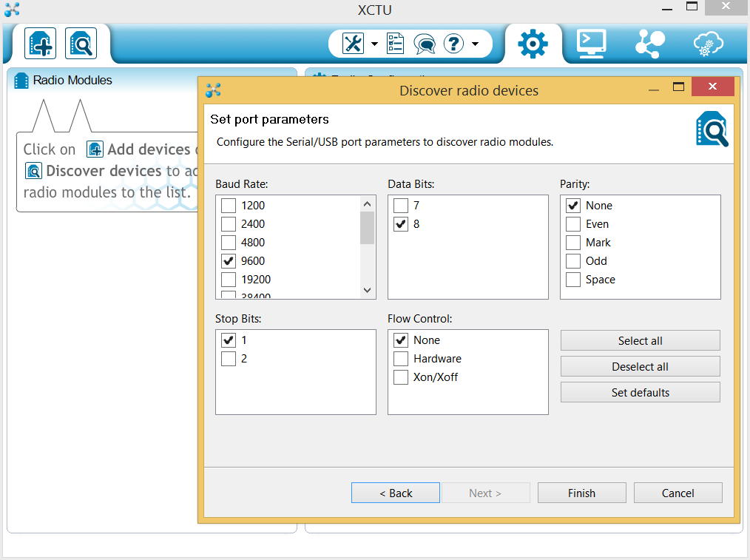This screenshot has width=750, height=560.
Task: Click the Finish button
Action: click(581, 493)
